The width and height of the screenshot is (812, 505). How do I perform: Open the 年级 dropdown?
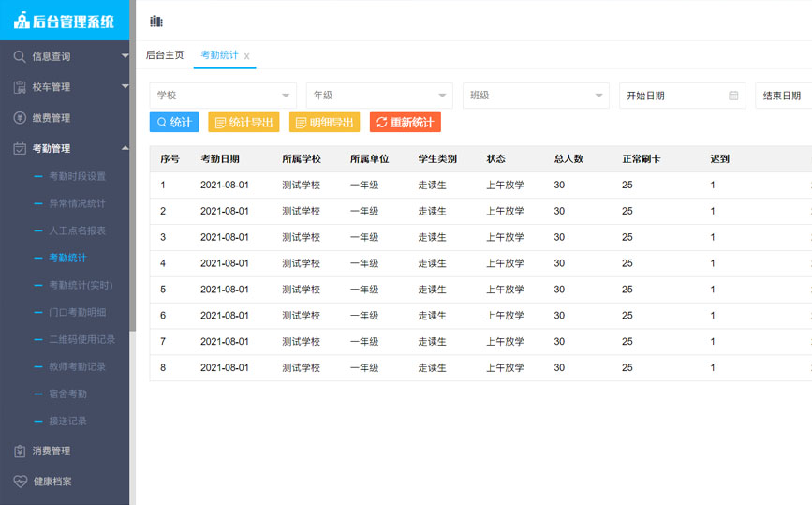click(x=379, y=96)
